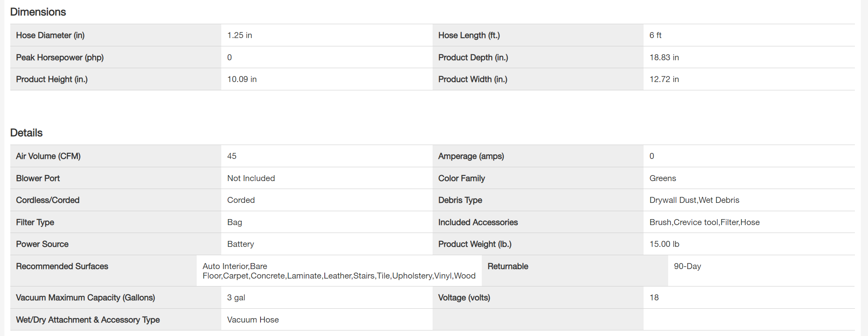Click the Hose Length (ft.) label
Viewport: 868px width, 336px height.
coord(469,35)
